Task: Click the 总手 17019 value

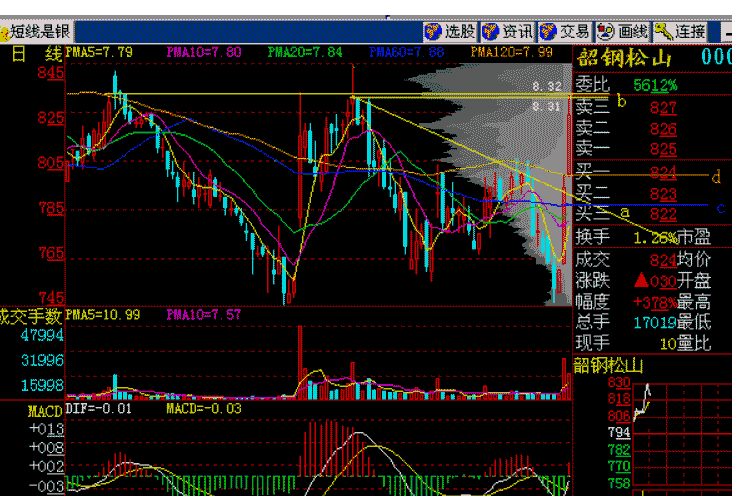Action: [x=655, y=322]
